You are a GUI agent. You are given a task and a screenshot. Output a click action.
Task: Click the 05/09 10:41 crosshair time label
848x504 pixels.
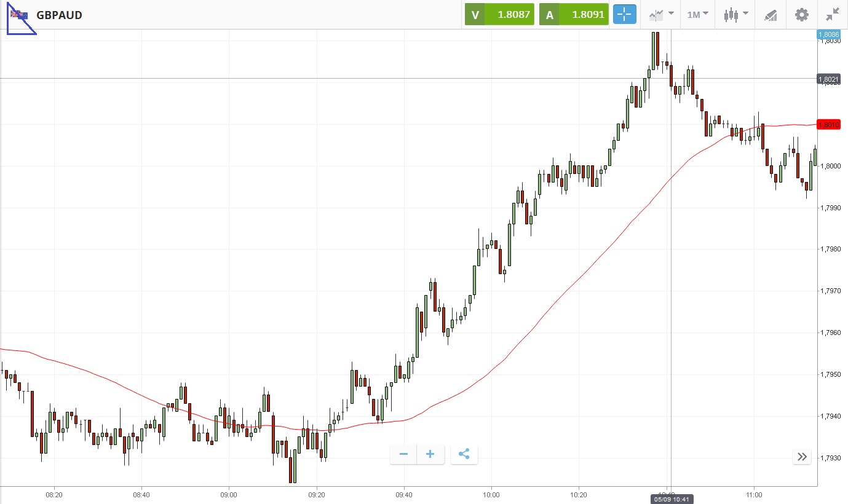pyautogui.click(x=671, y=500)
